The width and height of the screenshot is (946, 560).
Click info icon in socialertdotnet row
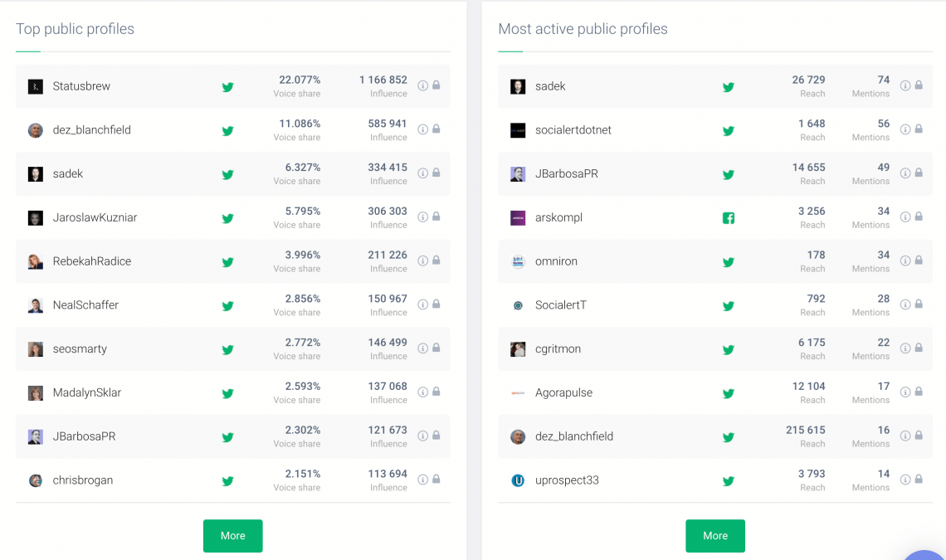pyautogui.click(x=905, y=129)
